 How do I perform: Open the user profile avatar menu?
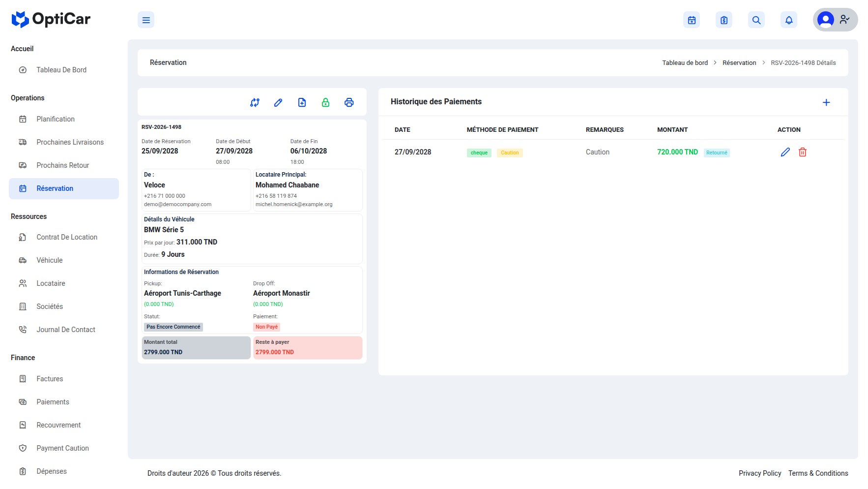click(x=835, y=20)
